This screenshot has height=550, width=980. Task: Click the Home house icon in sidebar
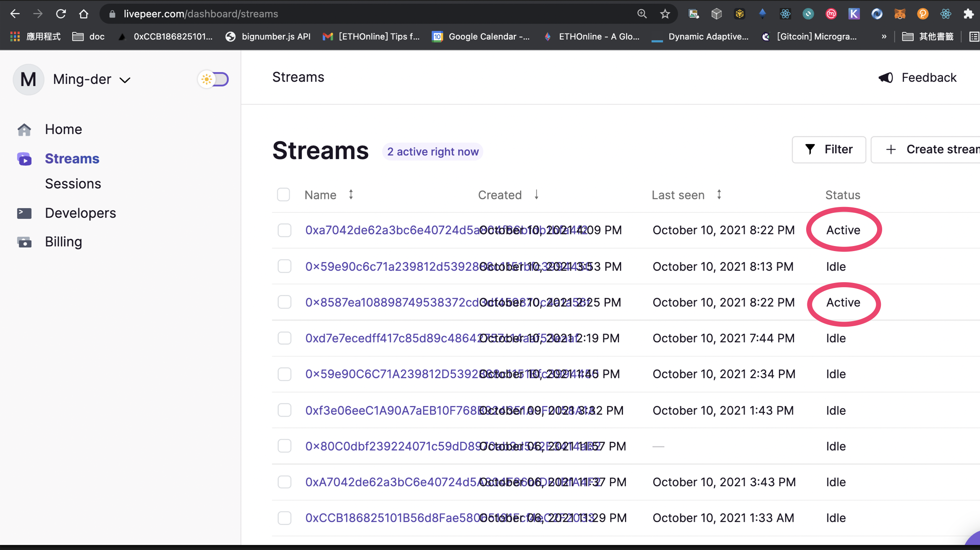[x=24, y=130]
